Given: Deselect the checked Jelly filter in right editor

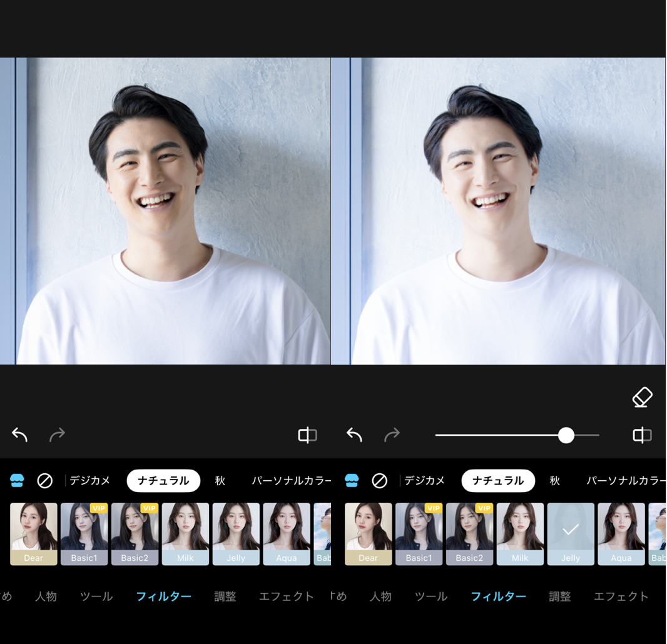Looking at the screenshot, I should (570, 533).
